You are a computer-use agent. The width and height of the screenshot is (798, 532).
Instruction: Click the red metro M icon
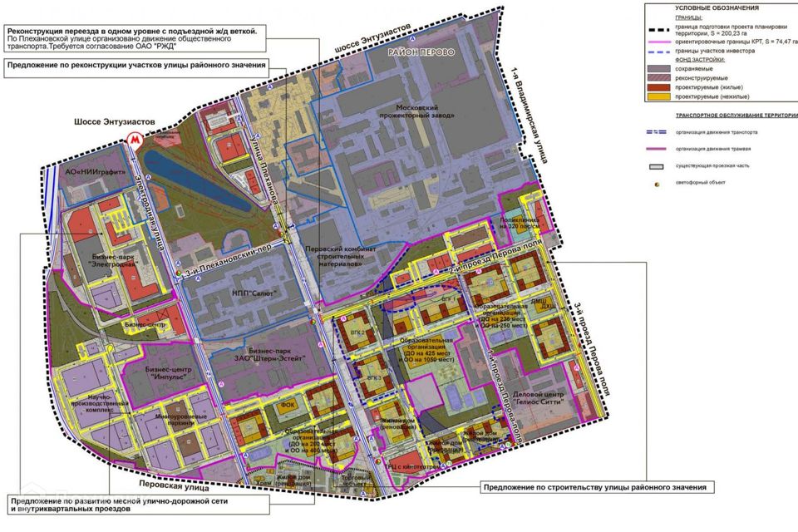point(135,140)
